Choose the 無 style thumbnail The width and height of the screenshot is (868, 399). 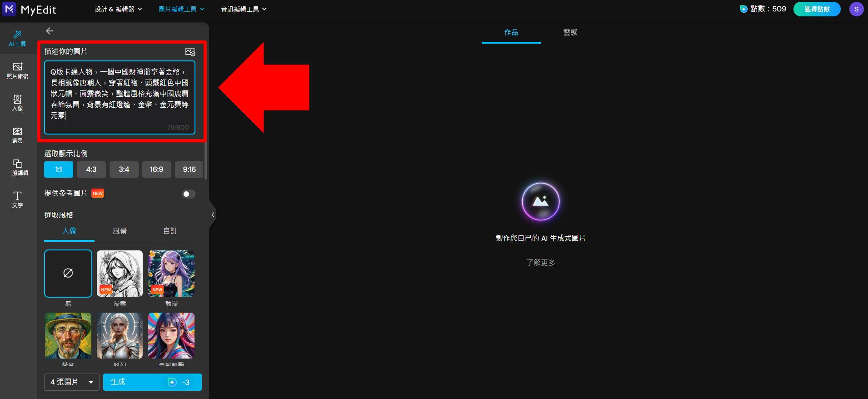[68, 274]
